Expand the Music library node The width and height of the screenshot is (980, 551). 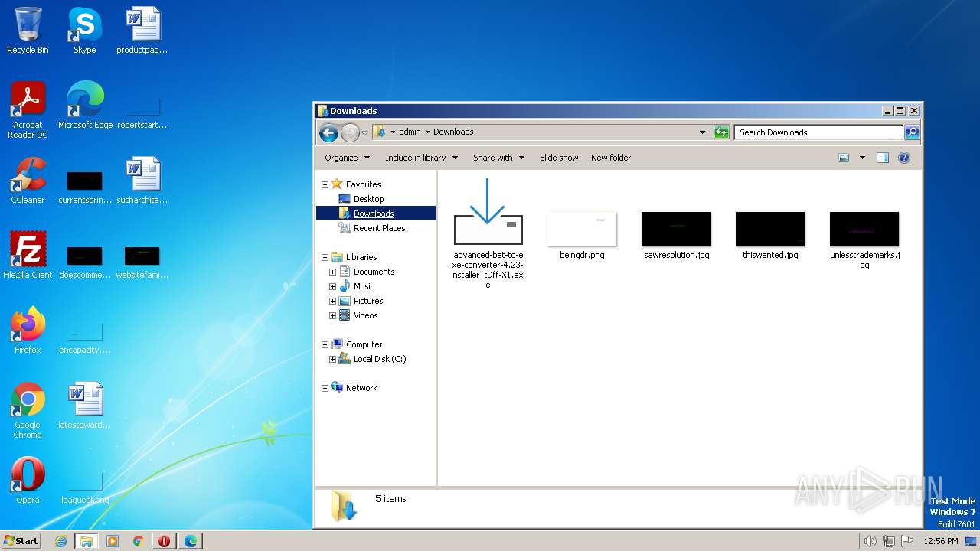tap(332, 286)
